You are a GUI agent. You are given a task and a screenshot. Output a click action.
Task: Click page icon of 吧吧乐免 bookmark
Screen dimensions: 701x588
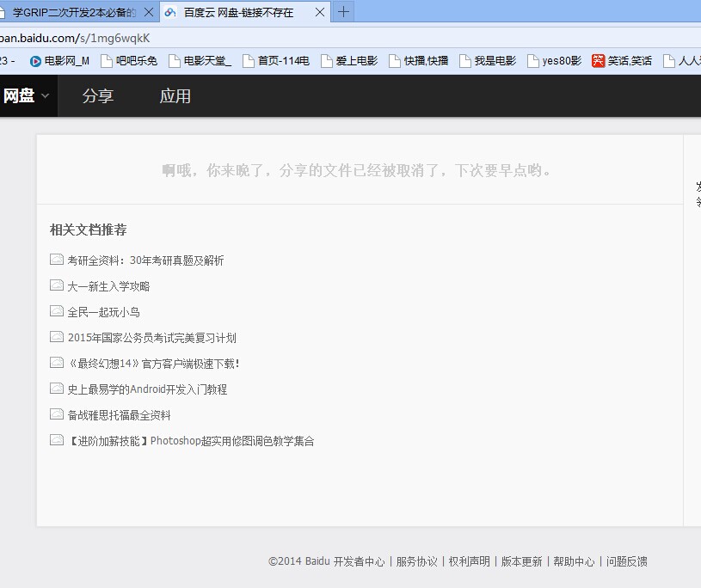coord(107,61)
